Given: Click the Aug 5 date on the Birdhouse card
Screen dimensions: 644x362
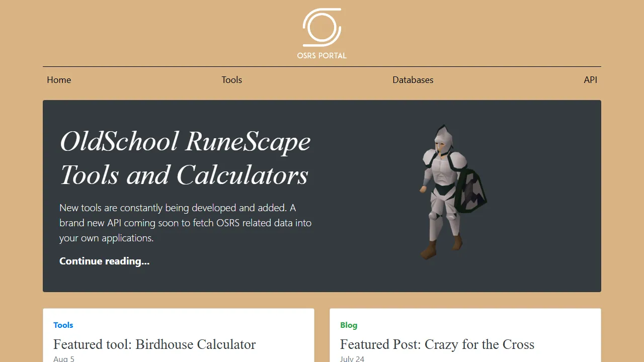Looking at the screenshot, I should coord(64,358).
